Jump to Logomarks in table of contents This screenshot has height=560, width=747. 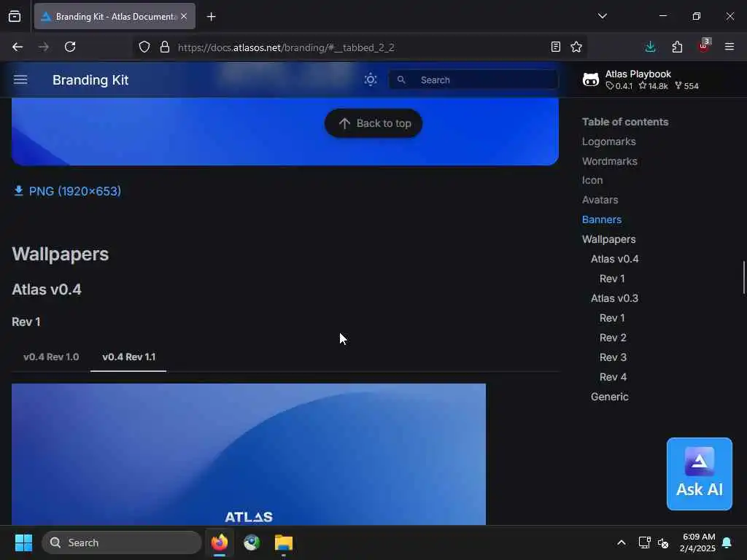tap(608, 141)
